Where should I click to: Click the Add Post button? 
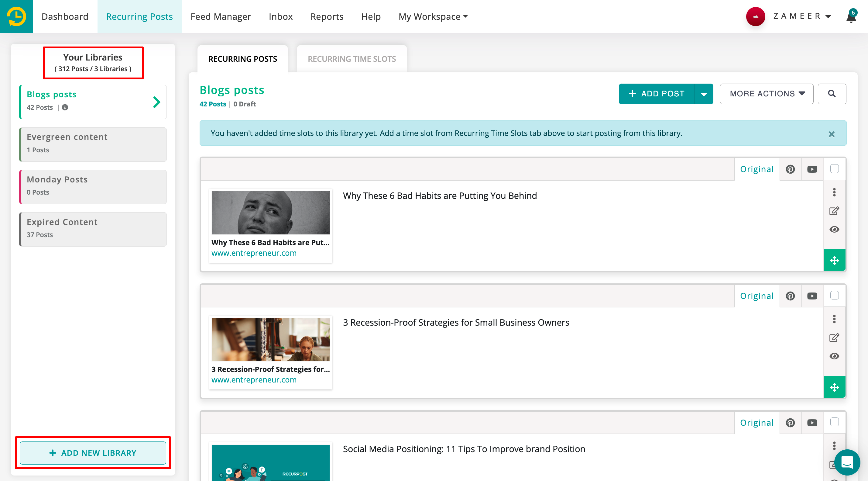click(x=657, y=94)
